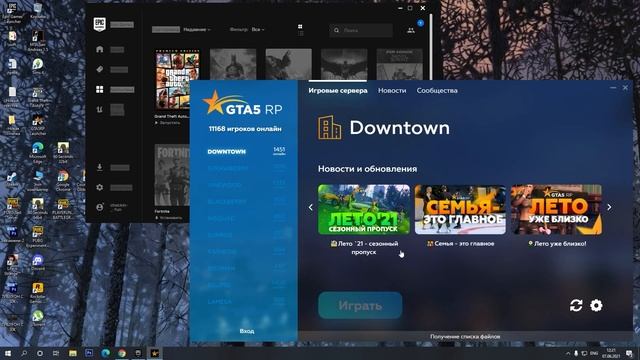Open Rockstar Games Launcher desktop shortcut
This screenshot has width=640, height=360.
(38, 293)
